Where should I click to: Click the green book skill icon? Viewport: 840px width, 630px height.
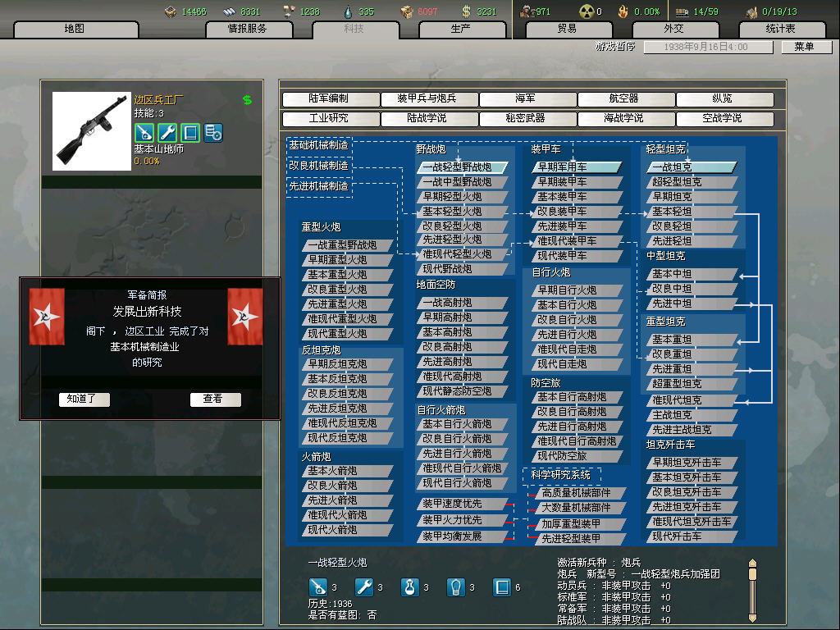pyautogui.click(x=190, y=133)
